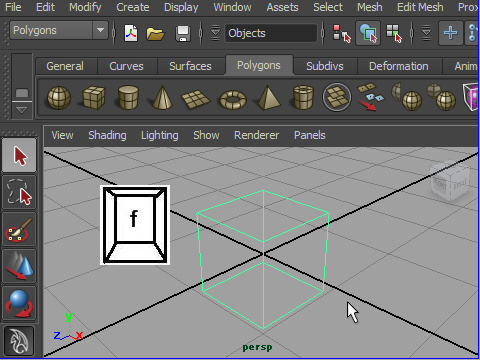This screenshot has height=360, width=480.
Task: Create a polygon torus from shelf
Action: [233, 99]
